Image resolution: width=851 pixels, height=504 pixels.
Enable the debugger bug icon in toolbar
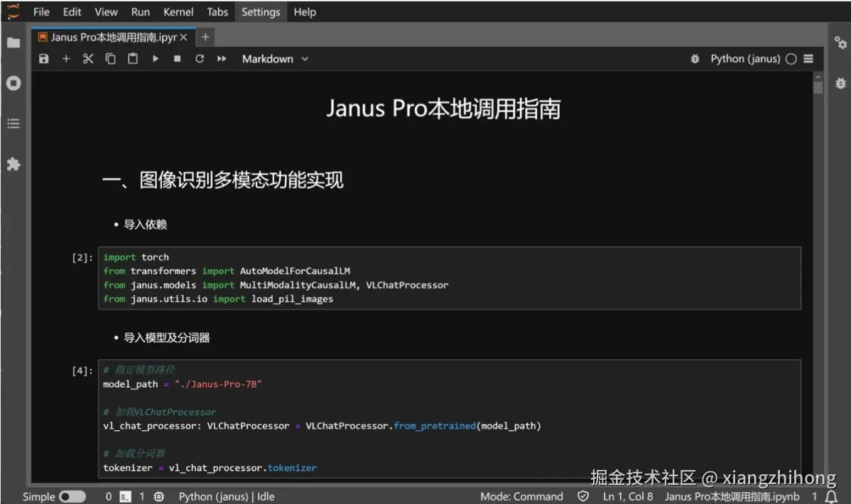(695, 59)
